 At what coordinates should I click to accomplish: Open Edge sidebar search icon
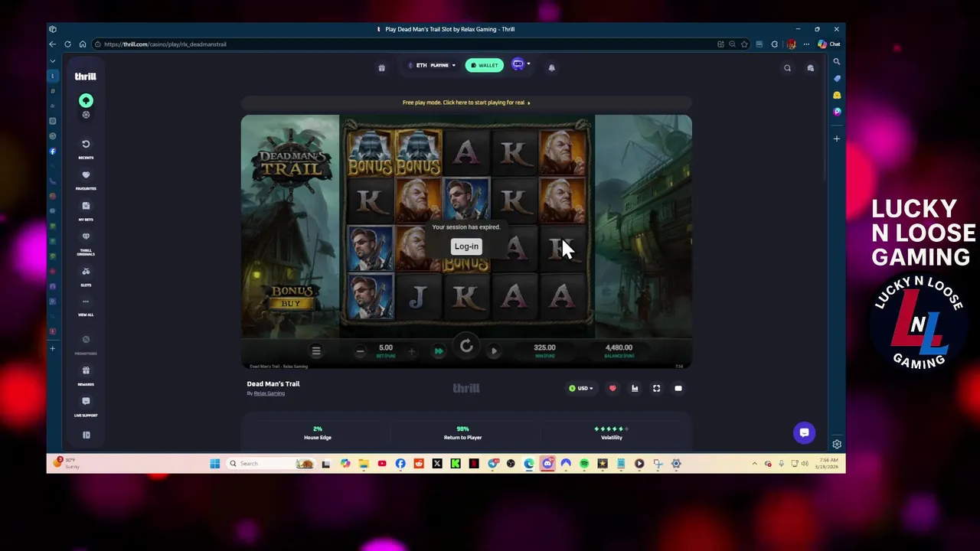point(837,62)
